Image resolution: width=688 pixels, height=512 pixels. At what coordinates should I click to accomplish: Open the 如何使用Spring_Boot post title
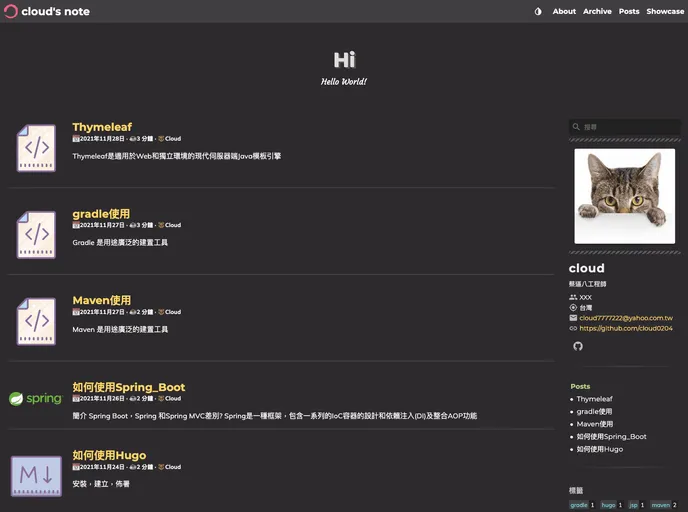click(x=128, y=387)
